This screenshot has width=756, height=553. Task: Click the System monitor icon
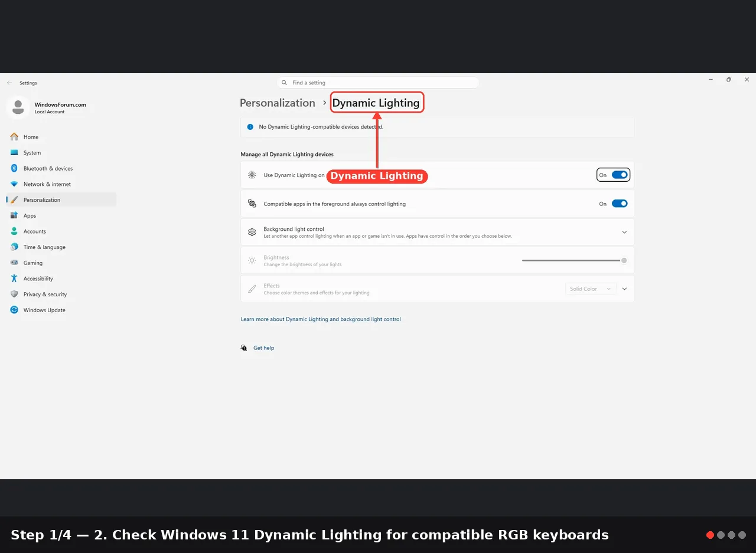(14, 153)
